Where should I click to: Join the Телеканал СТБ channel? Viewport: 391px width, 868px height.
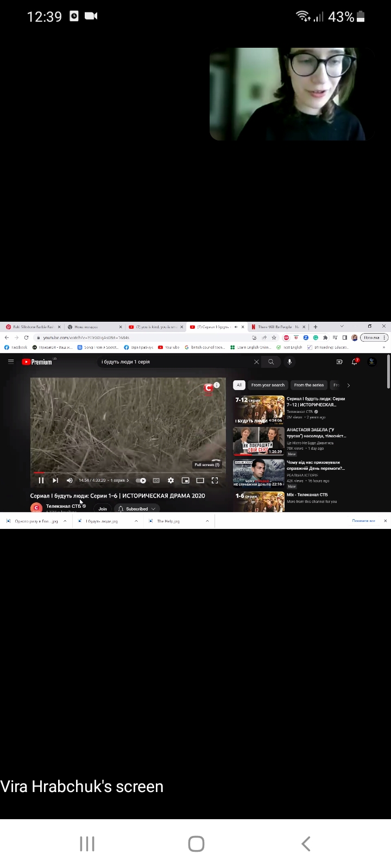(x=103, y=509)
